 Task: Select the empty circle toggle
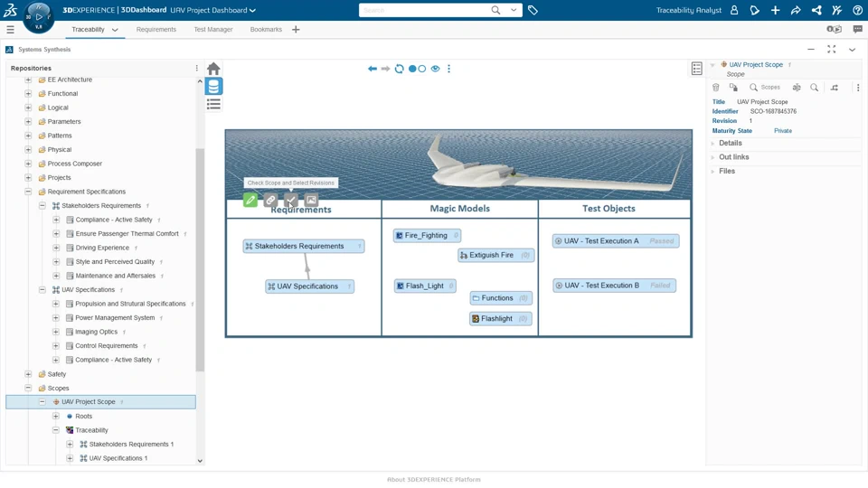pos(422,69)
